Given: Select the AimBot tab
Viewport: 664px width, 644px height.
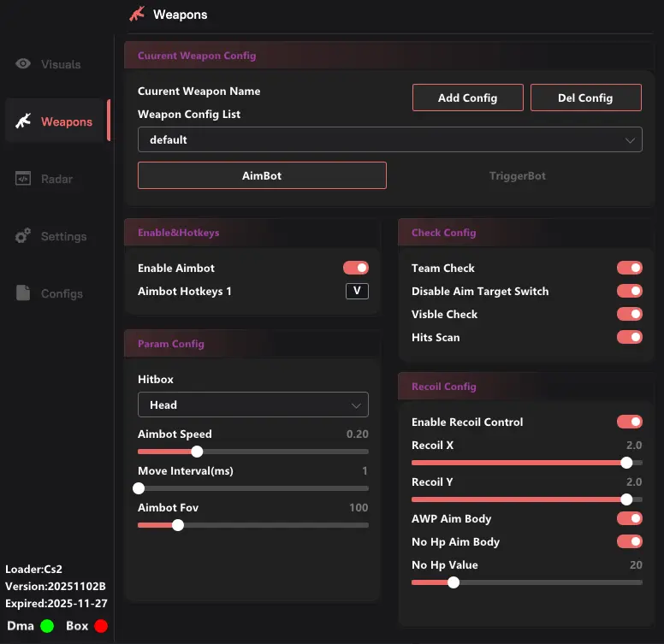Looking at the screenshot, I should pos(262,176).
